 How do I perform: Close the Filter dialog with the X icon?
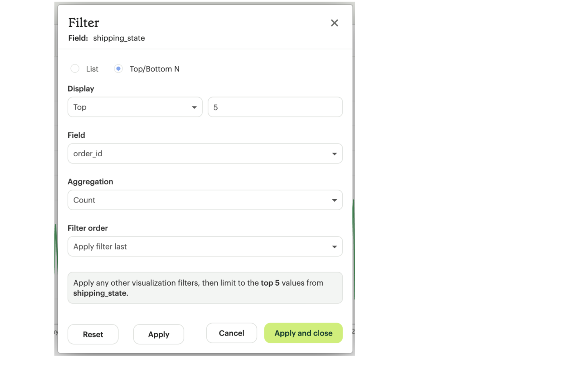(334, 23)
